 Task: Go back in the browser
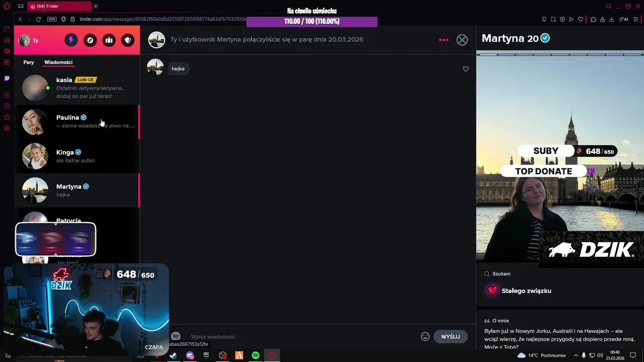[20, 19]
